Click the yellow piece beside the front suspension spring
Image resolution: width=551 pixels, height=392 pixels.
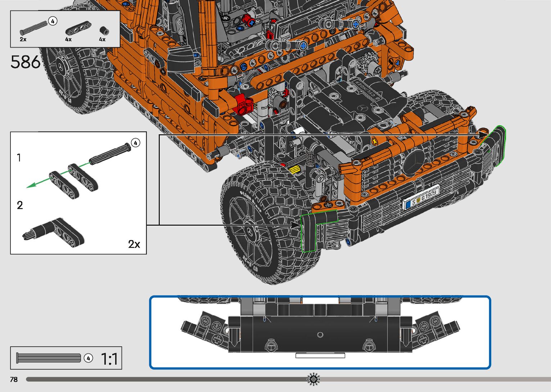point(295,169)
